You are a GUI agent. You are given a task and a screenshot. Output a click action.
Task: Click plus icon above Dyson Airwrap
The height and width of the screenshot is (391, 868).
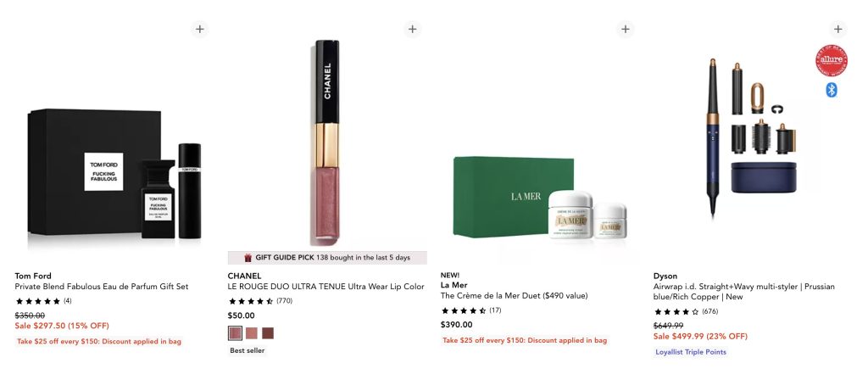click(838, 29)
